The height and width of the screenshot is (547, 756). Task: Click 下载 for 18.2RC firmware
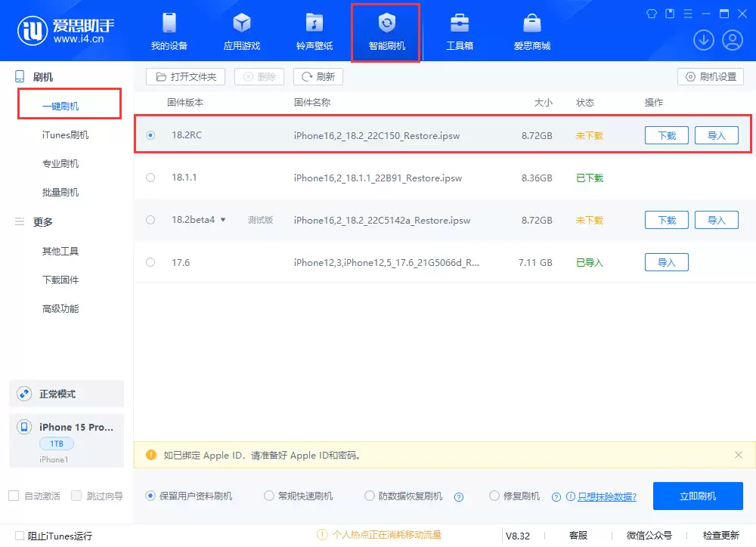point(666,135)
